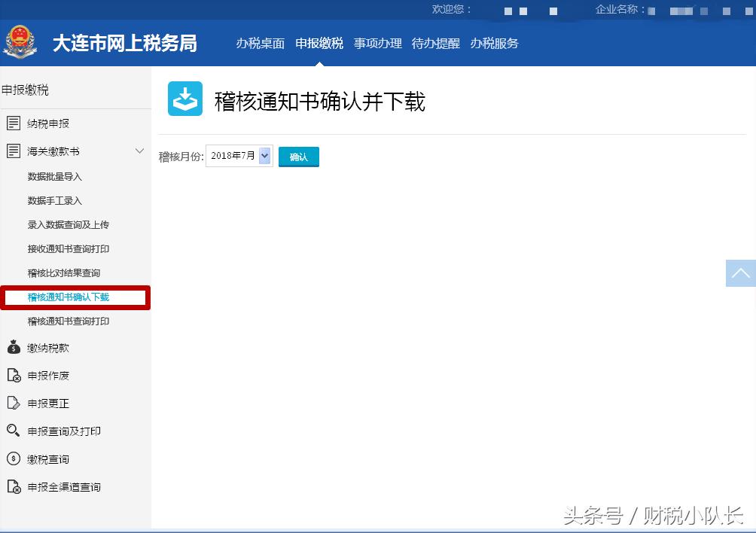
Task: Open the 事项办理 menu
Action: pos(377,44)
